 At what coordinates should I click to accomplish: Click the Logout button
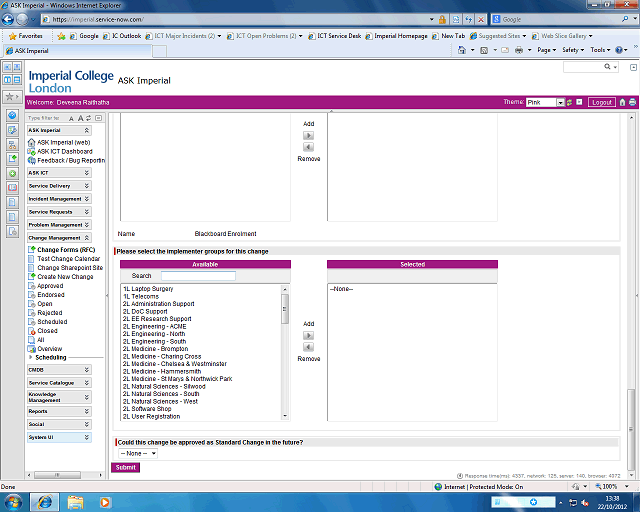pos(601,102)
